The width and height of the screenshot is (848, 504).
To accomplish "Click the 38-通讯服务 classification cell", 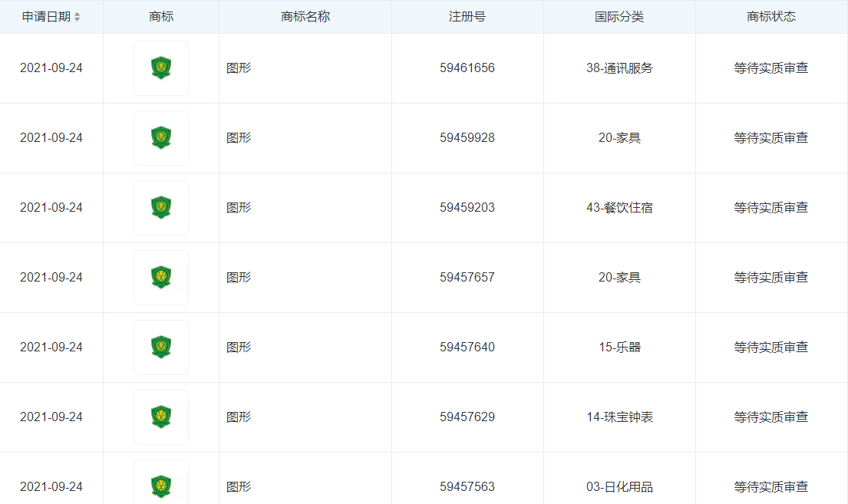I will click(x=619, y=68).
